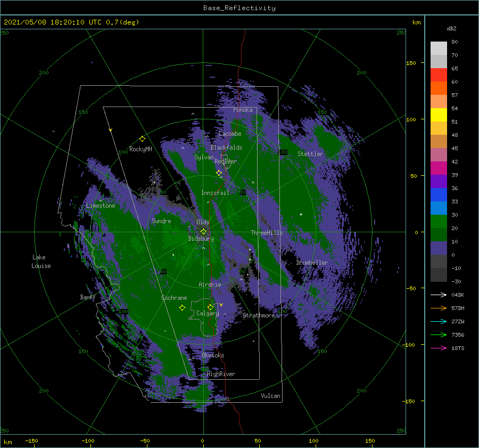The image size is (479, 448).
Task: Click the white asterisk near Limestone
Action: click(x=101, y=201)
